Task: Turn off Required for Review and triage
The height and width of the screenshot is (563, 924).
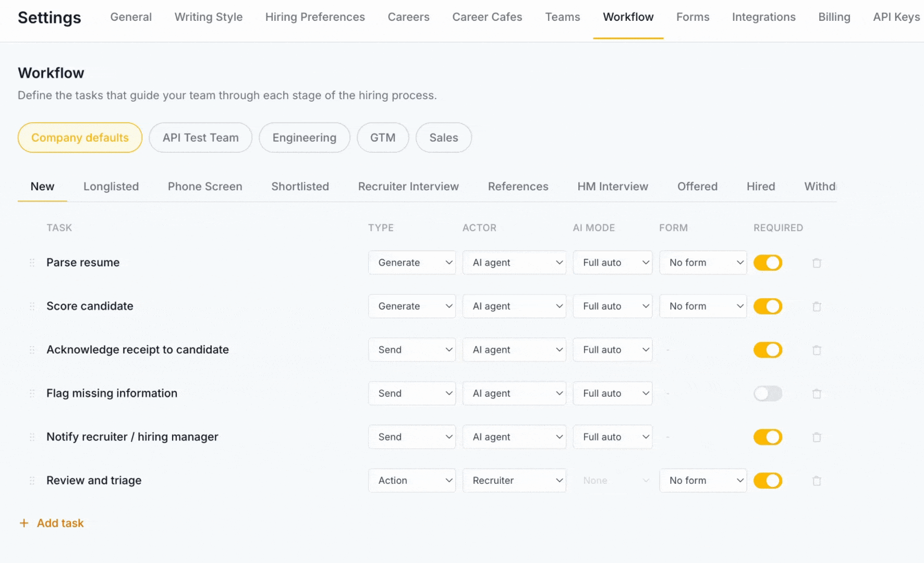Action: point(767,480)
